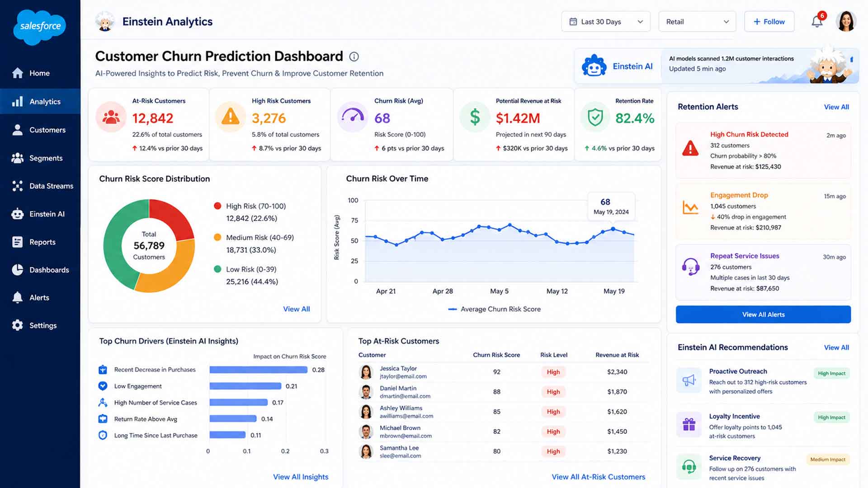Click the High Churn Risk red triangle icon
Viewport: 868px width, 488px height.
pyautogui.click(x=690, y=148)
